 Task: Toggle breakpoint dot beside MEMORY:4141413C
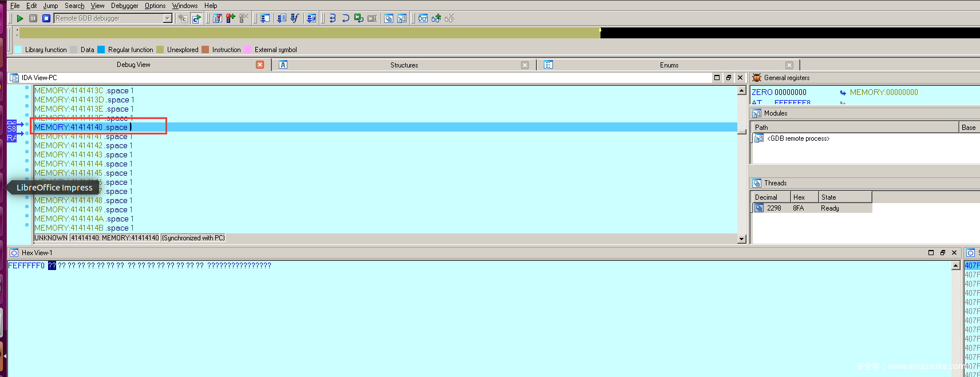click(27, 88)
